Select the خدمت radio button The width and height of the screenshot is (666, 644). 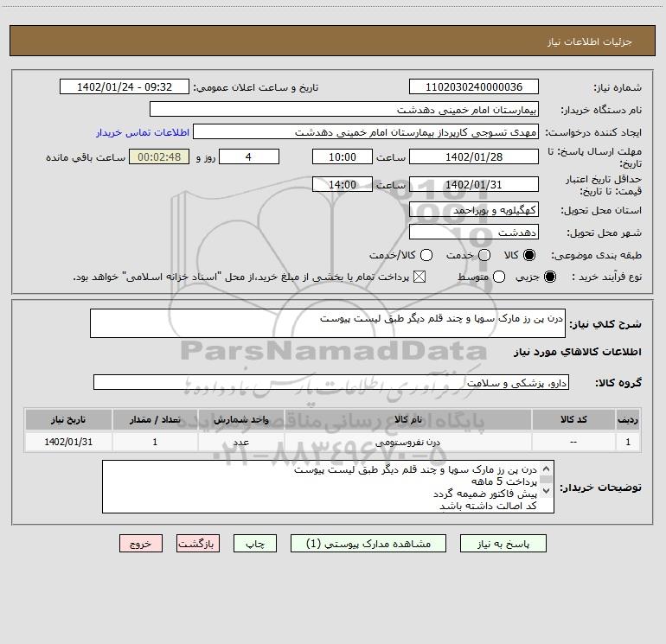484,255
